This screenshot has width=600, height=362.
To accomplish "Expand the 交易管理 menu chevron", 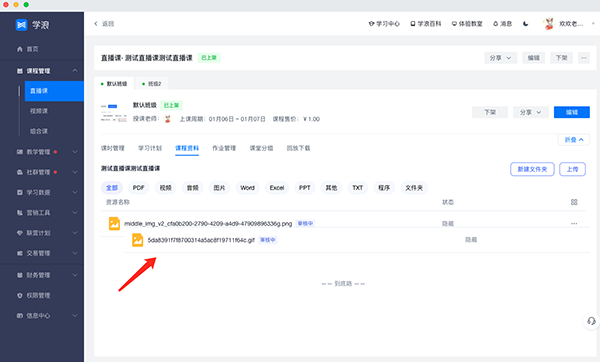I will (75, 253).
